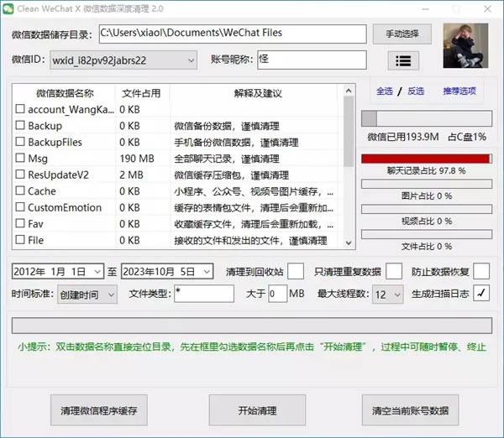The height and width of the screenshot is (438, 504).
Task: Click the 文件占比 bar
Action: (427, 234)
